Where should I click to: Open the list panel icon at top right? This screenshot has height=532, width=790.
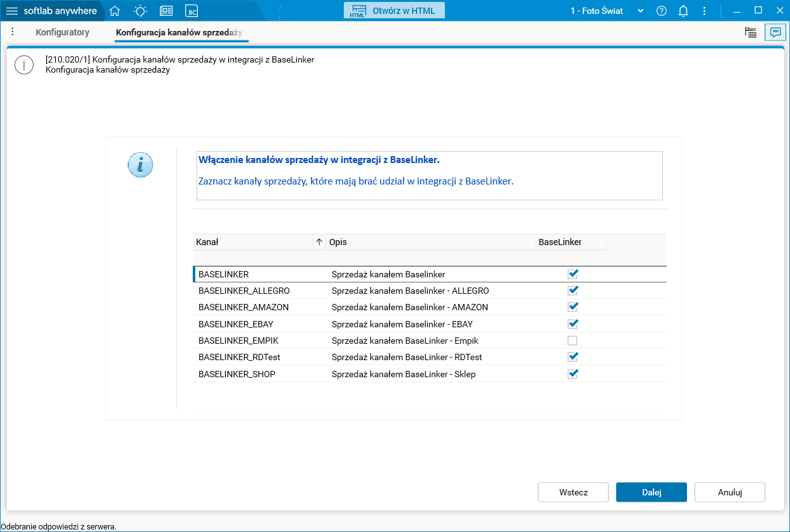coord(751,33)
